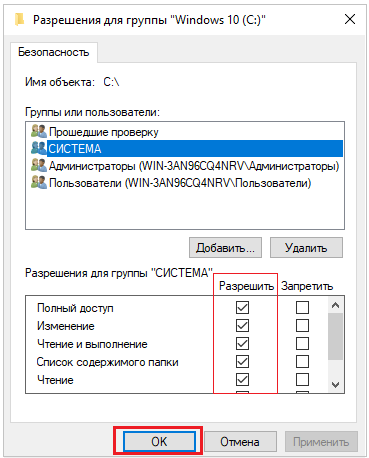Click the group icon beside Пользователи entry
Viewport: 369px width, 458px height.
pos(39,182)
